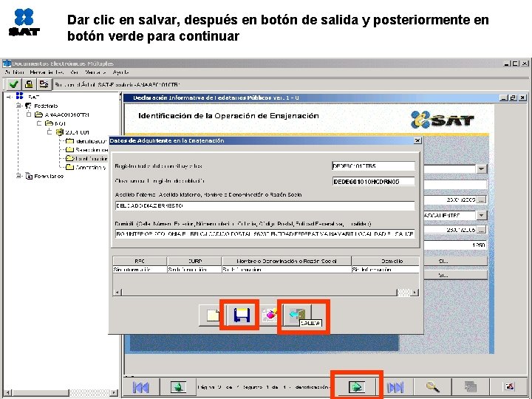Click the green right arrow next page button
This screenshot has height=399, width=532.
(356, 386)
